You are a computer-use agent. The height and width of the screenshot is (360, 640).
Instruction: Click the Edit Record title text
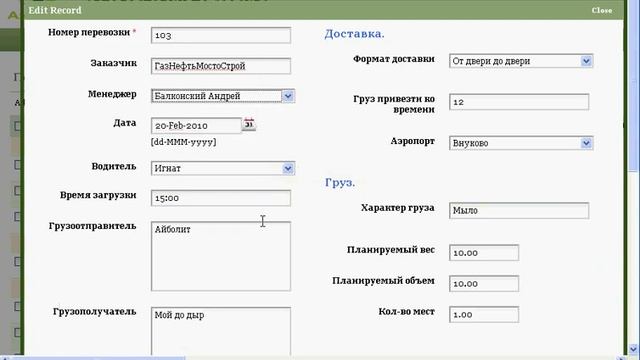[x=55, y=10]
